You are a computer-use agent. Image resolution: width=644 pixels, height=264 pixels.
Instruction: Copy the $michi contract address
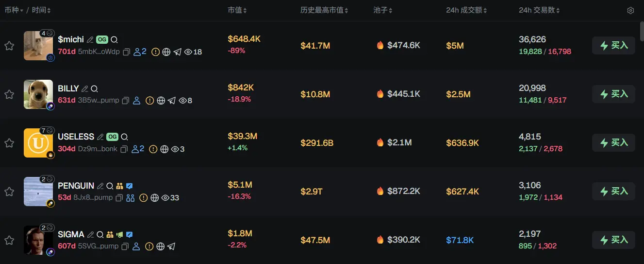pos(126,52)
